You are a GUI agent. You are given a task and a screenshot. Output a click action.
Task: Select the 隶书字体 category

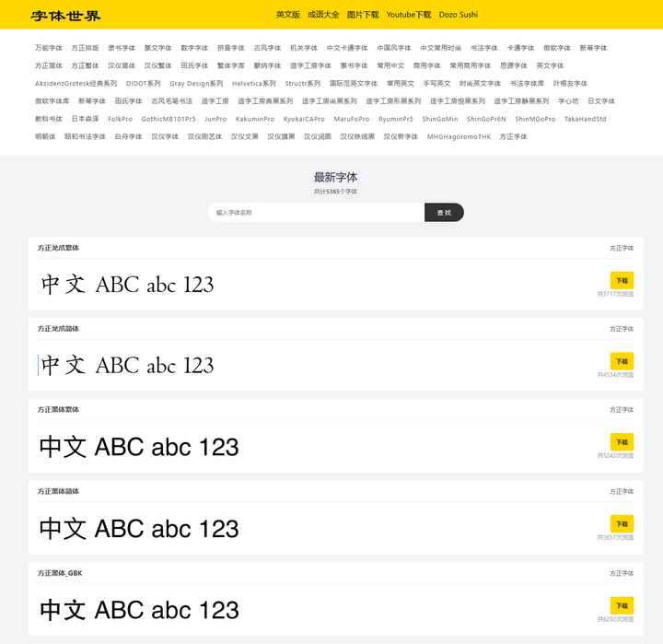click(122, 48)
